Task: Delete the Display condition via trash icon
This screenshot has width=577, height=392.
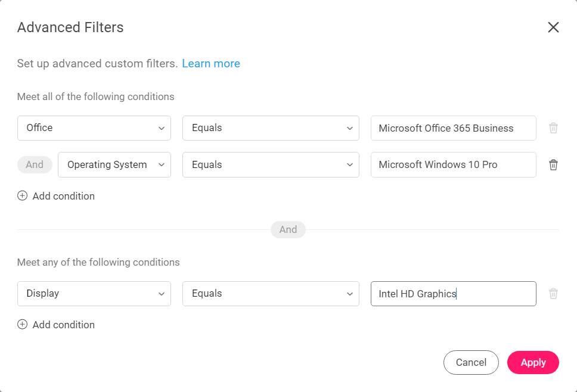Action: pos(553,294)
